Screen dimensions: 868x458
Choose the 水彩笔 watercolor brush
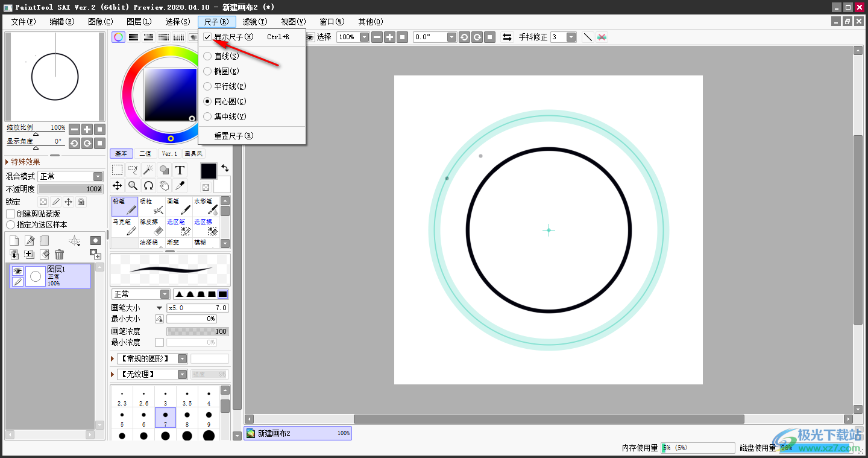click(x=206, y=206)
